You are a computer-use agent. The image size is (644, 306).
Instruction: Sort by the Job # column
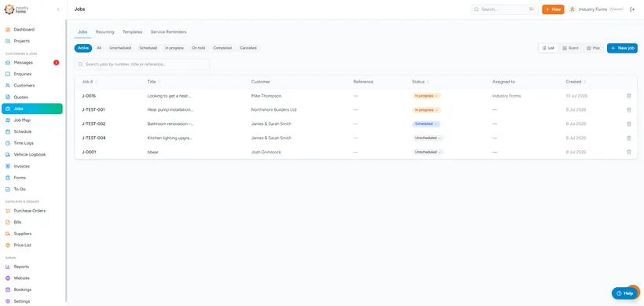pos(90,82)
